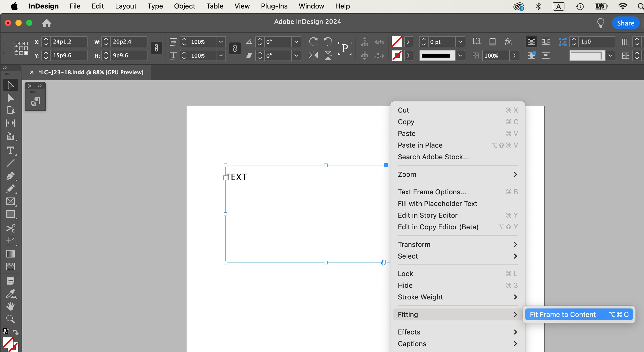Click the Flip Horizontal icon
The width and height of the screenshot is (644, 352).
[x=313, y=55]
